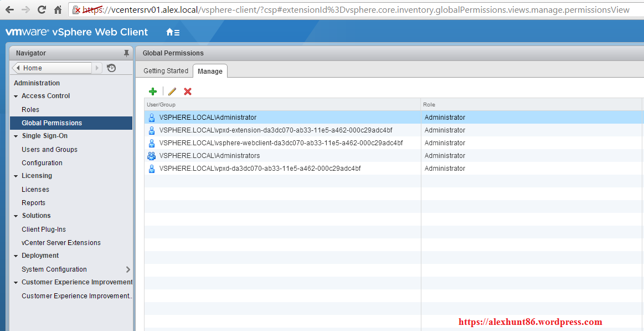644x331 pixels.
Task: Collapse the Access Control section
Action: coord(16,96)
